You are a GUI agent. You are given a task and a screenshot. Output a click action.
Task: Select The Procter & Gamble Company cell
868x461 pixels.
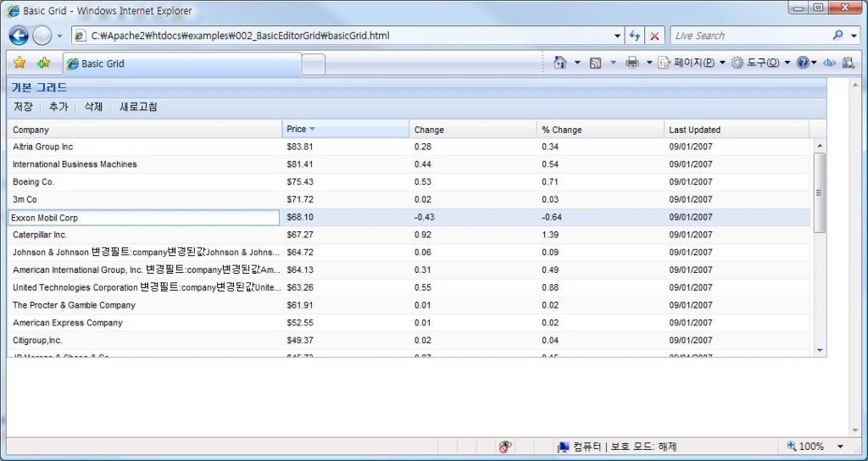pyautogui.click(x=144, y=305)
